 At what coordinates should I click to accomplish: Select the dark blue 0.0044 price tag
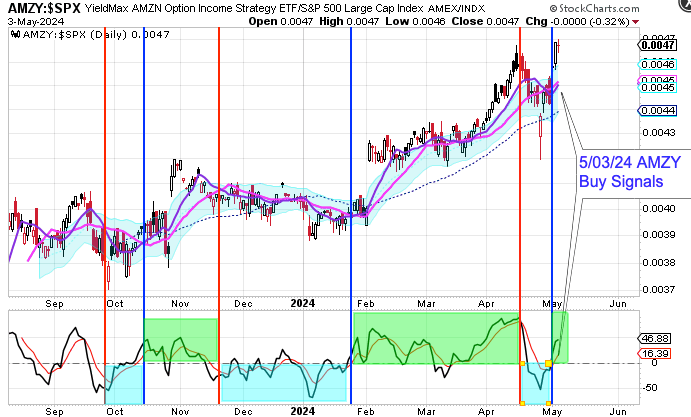click(x=656, y=110)
